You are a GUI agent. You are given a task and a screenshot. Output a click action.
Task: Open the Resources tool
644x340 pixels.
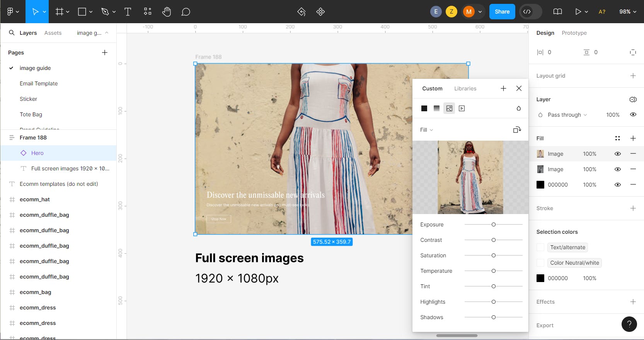(x=148, y=12)
